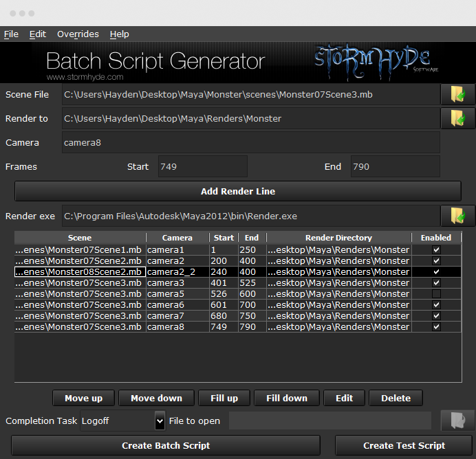Click the Camera input field
This screenshot has width=476, height=459.
tap(250, 143)
